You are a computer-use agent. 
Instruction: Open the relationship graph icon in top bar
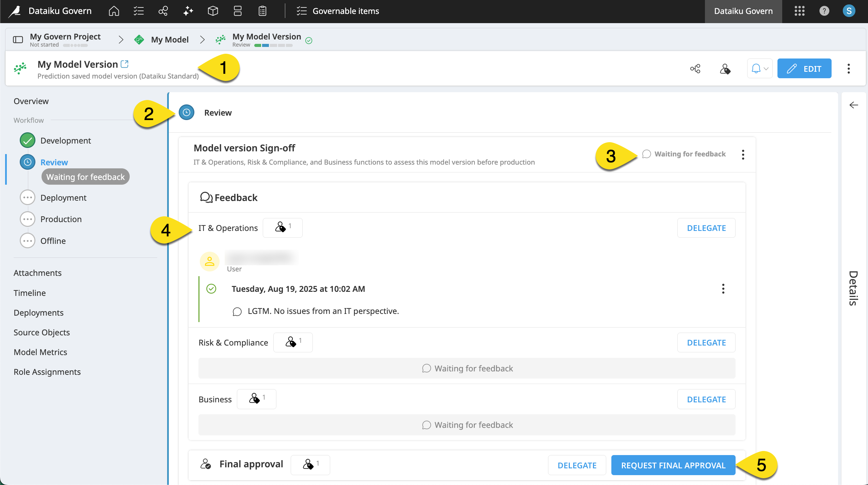(x=163, y=11)
